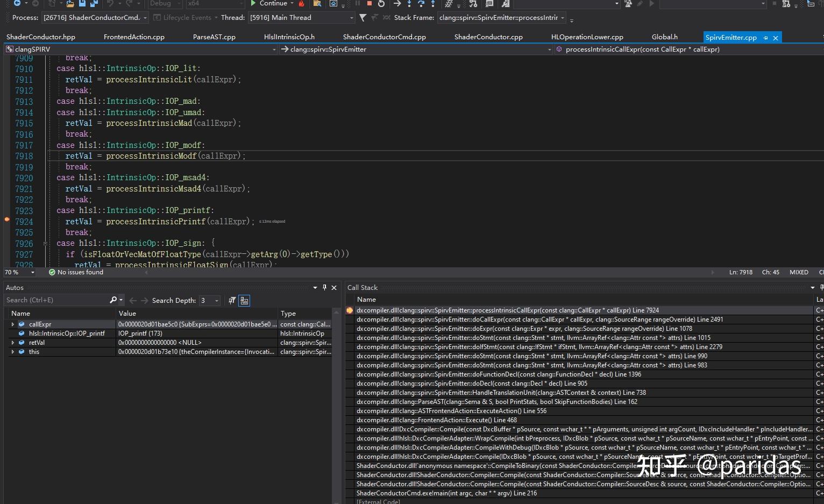Stop debugging with the red square icon
This screenshot has width=824, height=504.
370,3
